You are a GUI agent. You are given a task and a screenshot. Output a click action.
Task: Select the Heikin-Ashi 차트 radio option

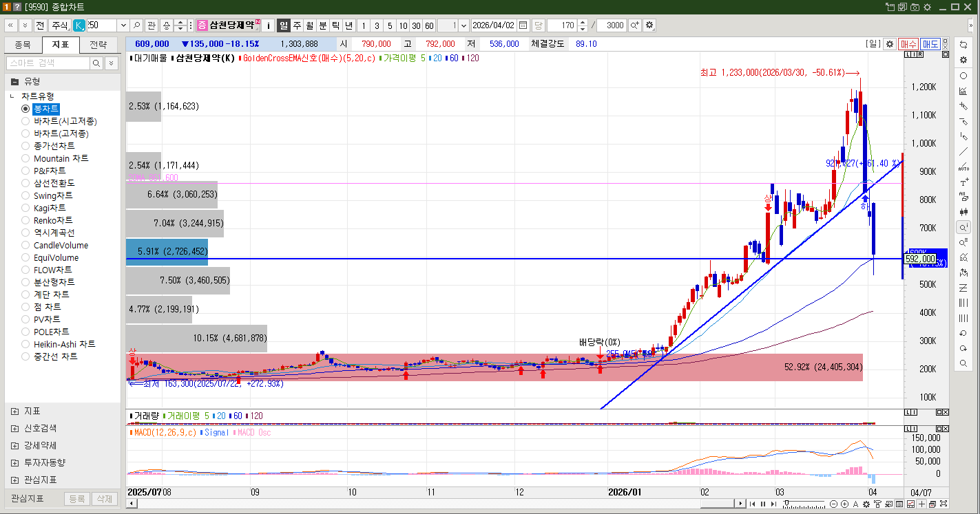[x=25, y=344]
